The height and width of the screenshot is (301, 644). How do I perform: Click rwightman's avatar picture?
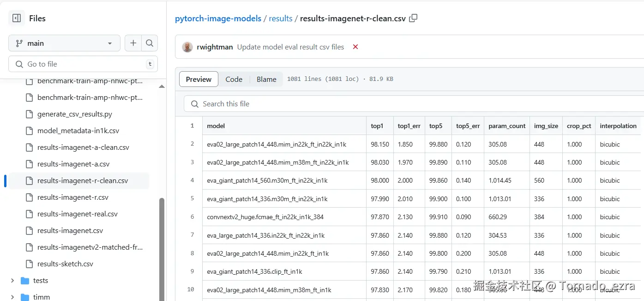click(x=187, y=47)
